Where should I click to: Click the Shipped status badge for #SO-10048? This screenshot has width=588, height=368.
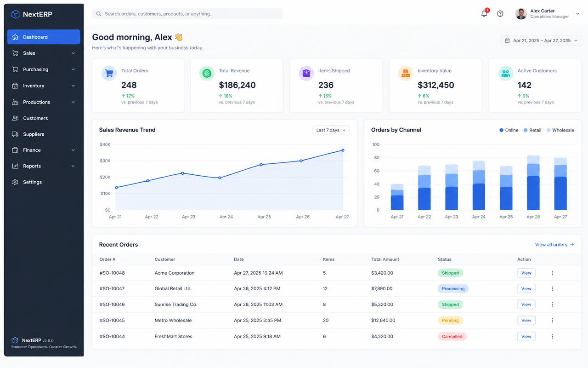pos(450,273)
